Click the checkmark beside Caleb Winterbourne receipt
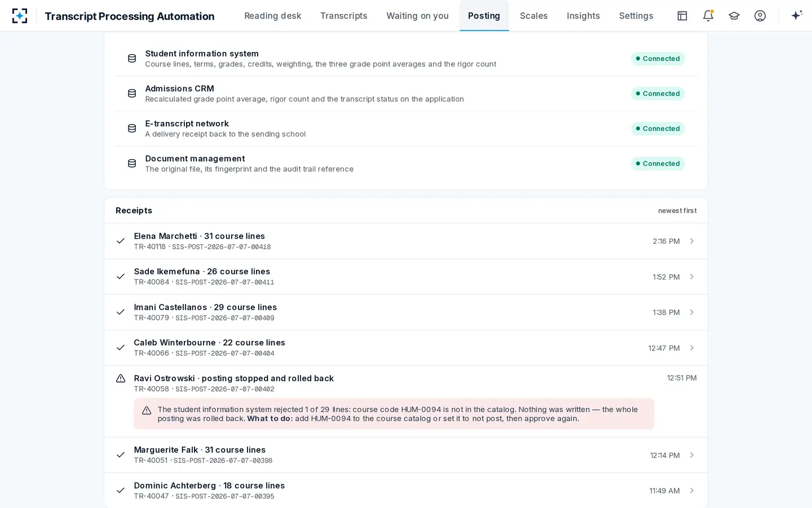Screen dimensions: 812x508 click(x=121, y=348)
